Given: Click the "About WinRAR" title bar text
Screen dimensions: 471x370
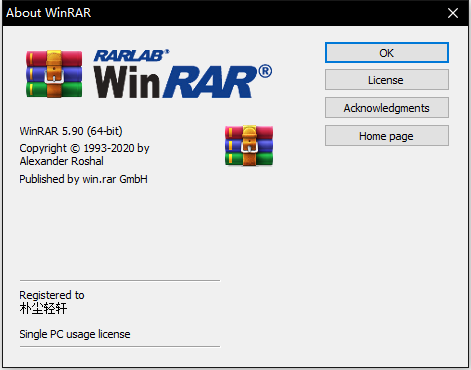Looking at the screenshot, I should pyautogui.click(x=49, y=13).
